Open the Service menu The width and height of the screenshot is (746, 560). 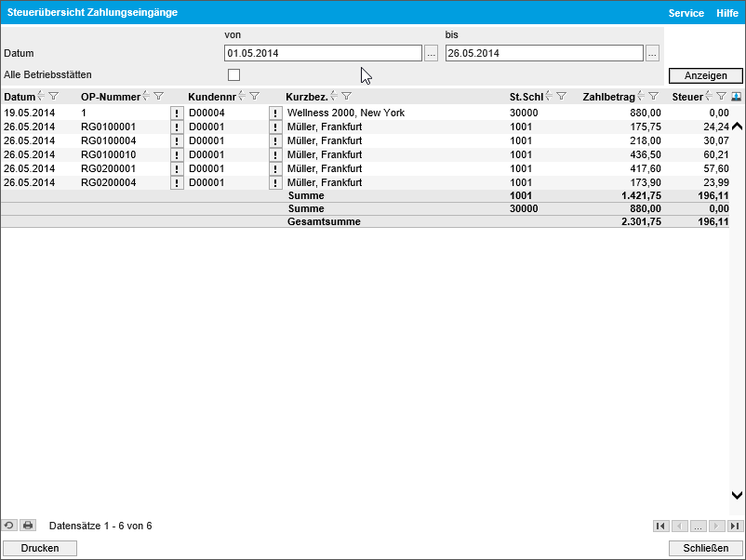[686, 13]
